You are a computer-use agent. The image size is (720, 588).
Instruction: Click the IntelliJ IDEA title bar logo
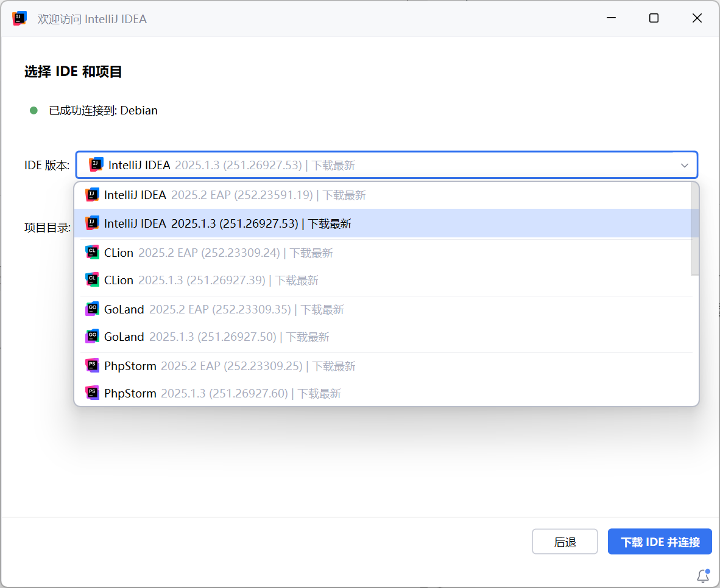19,18
